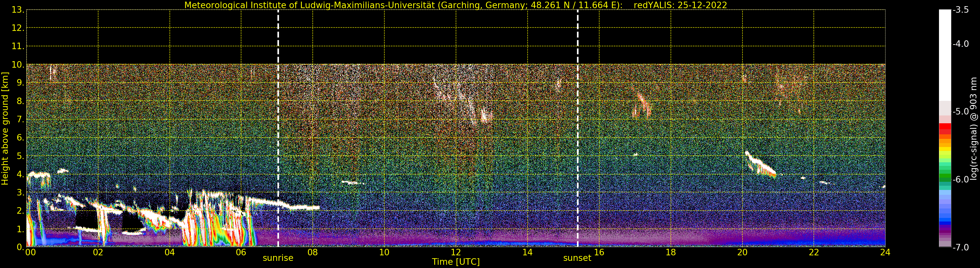Screen dimensions: 980x268
Task: Click the '06' time axis tick label
Action: (241, 252)
